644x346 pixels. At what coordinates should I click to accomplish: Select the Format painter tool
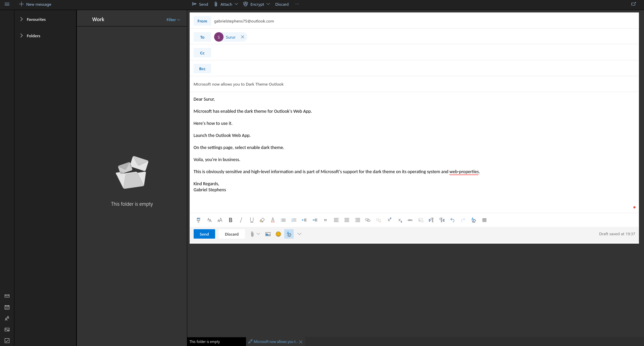point(198,220)
